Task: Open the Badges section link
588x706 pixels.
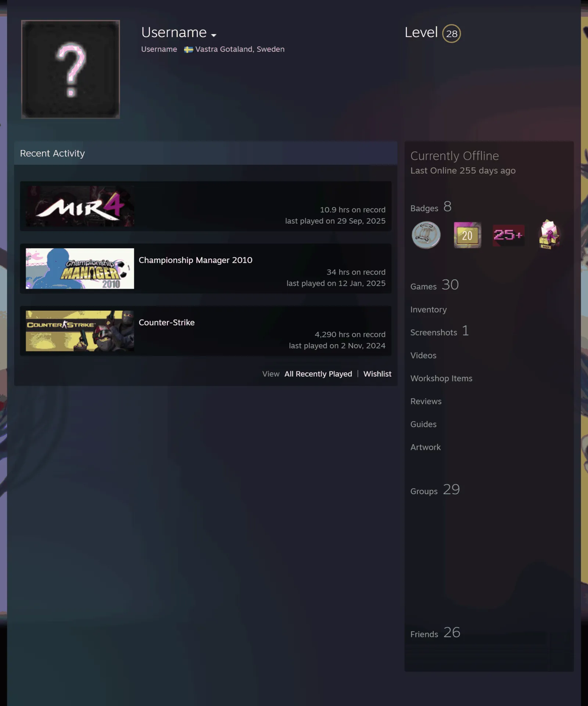Action: click(x=431, y=207)
